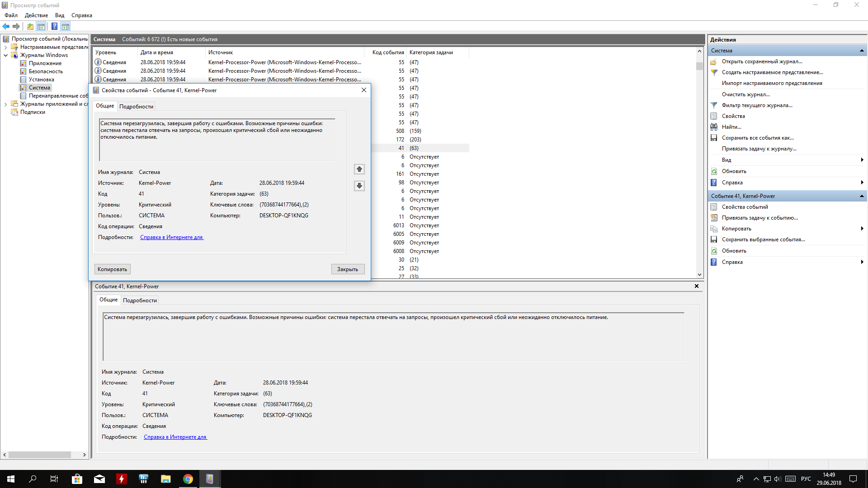Go to next event with down arrow button

tap(359, 186)
